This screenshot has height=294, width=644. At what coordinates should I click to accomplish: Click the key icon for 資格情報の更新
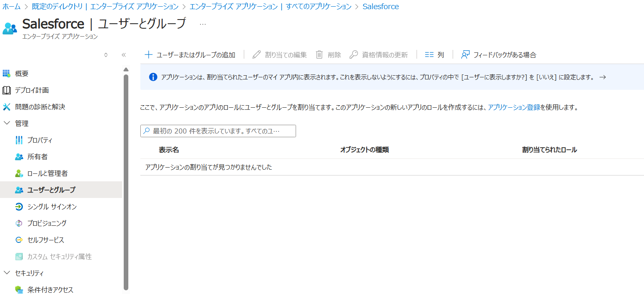[x=354, y=54]
